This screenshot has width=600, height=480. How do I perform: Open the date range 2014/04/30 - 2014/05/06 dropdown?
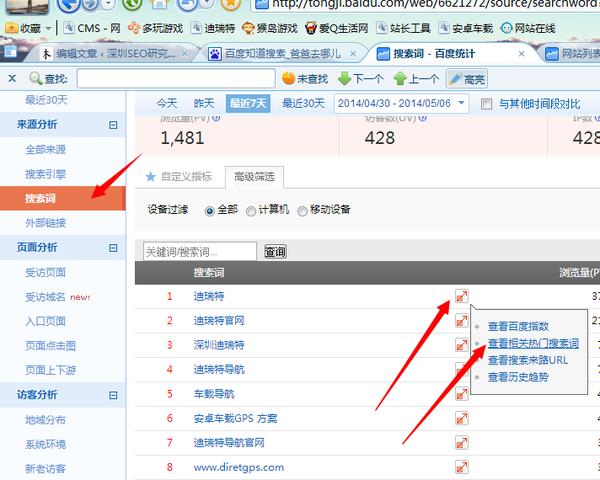(401, 103)
